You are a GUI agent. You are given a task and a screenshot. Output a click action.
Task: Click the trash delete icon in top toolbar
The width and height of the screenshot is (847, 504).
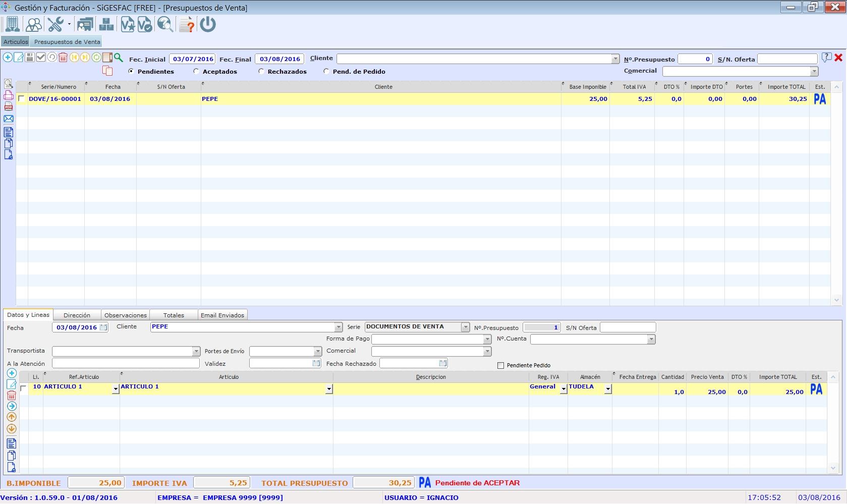63,58
